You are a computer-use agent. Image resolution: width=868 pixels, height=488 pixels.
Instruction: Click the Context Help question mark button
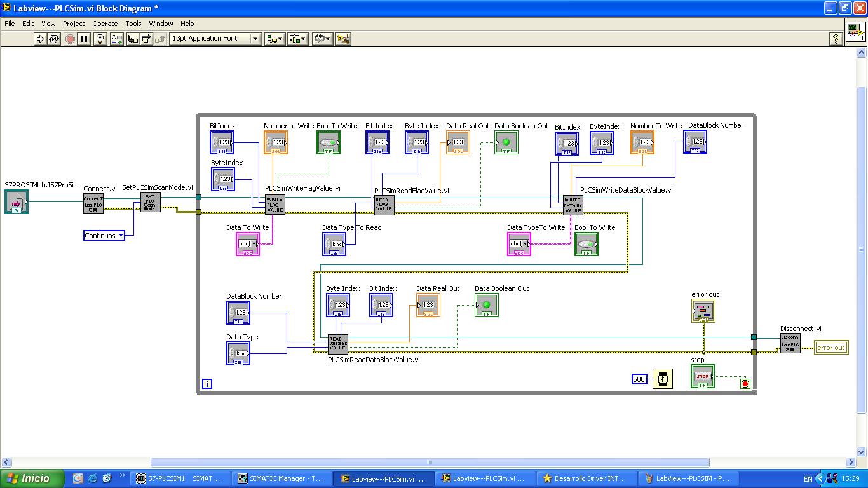tap(836, 39)
